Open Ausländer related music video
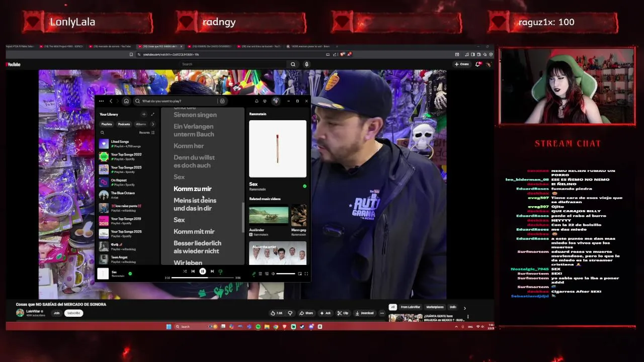Screen dimensions: 644x362 pyautogui.click(x=269, y=215)
